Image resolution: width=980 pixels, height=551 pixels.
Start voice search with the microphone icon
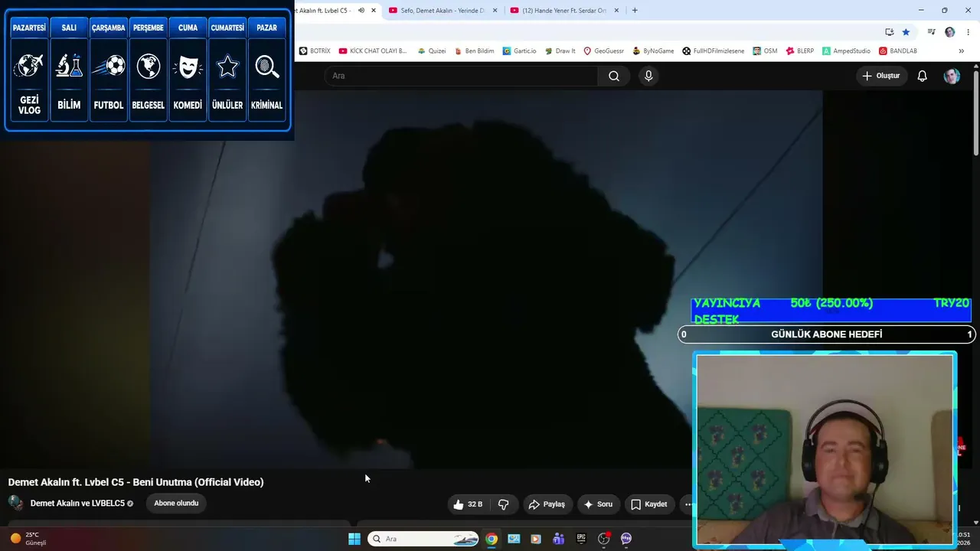(648, 76)
